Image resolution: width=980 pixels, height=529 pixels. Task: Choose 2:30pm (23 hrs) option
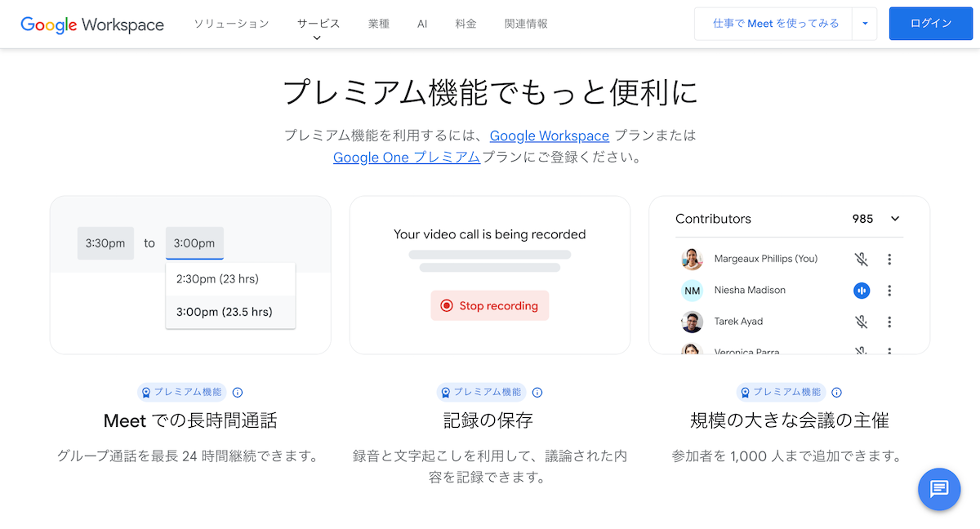(230, 279)
